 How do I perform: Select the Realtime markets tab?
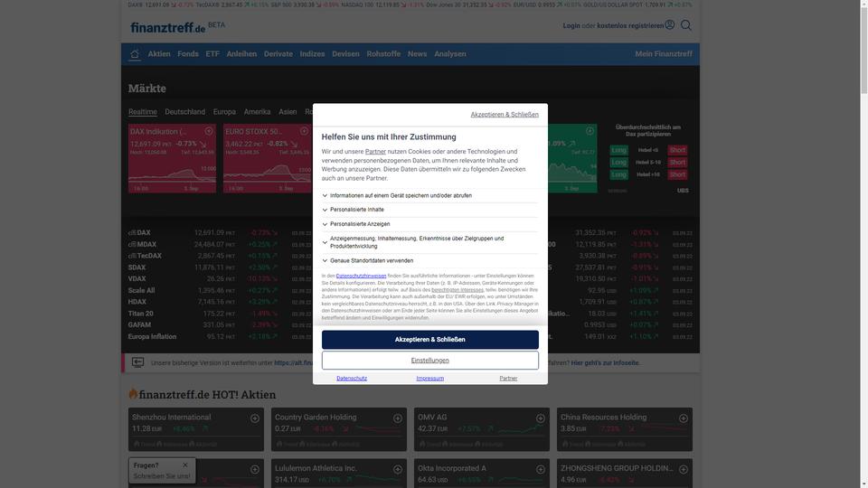143,112
